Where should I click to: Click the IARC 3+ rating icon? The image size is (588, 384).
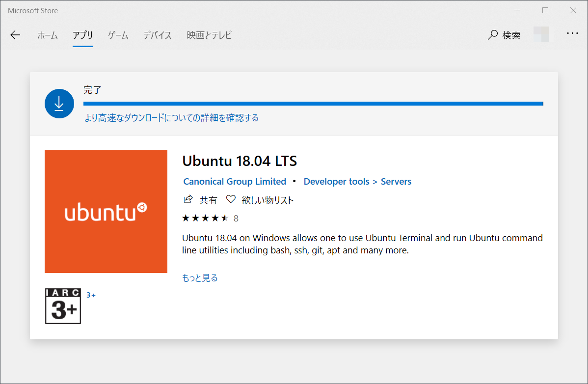pos(63,305)
